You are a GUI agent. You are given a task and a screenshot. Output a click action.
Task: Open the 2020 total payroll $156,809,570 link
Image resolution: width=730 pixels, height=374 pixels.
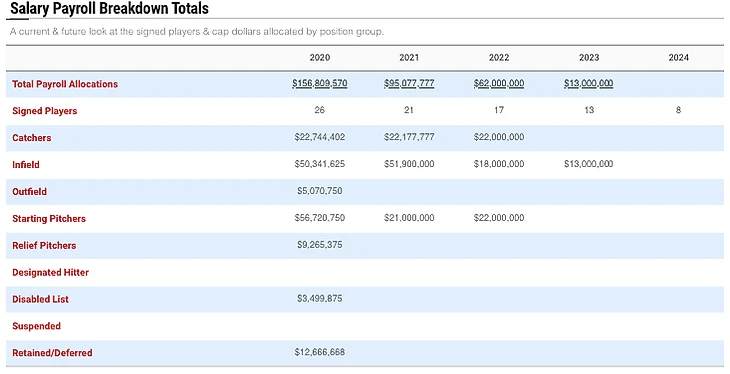(x=319, y=83)
